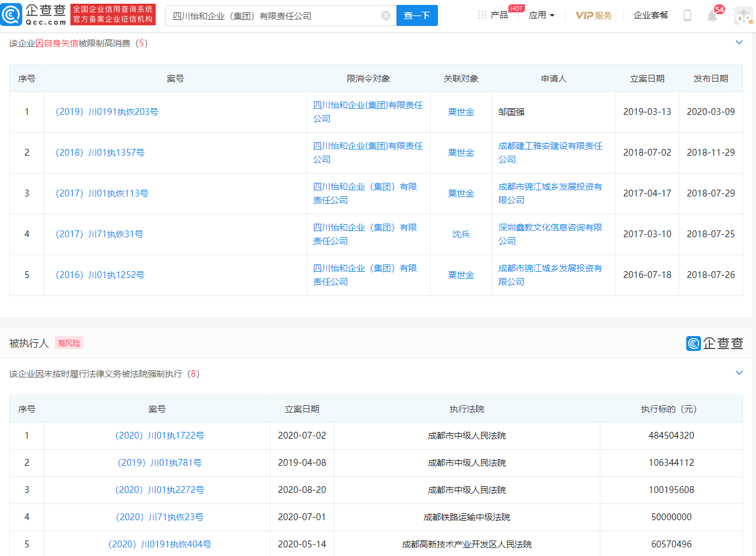The height and width of the screenshot is (556, 756).
Task: Open the mobile phone app icon
Action: pos(687,15)
